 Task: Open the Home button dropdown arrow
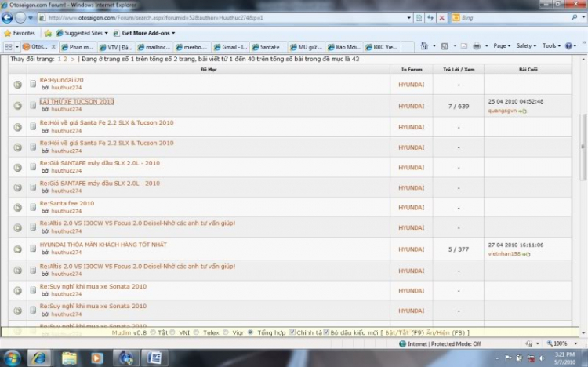coord(434,46)
